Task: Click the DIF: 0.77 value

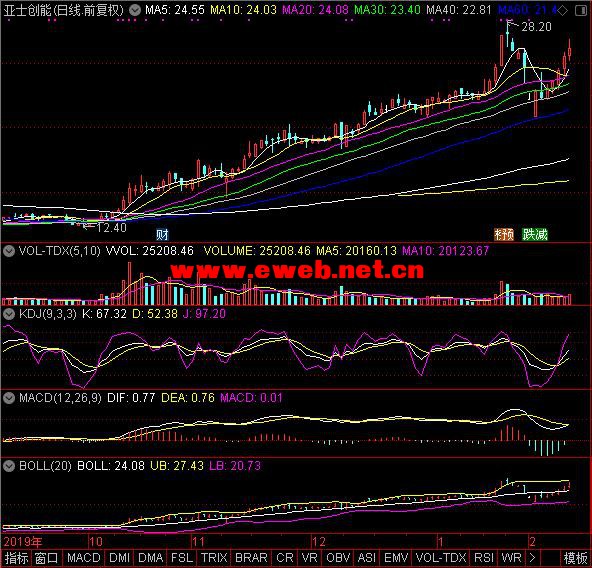Action: coord(131,398)
